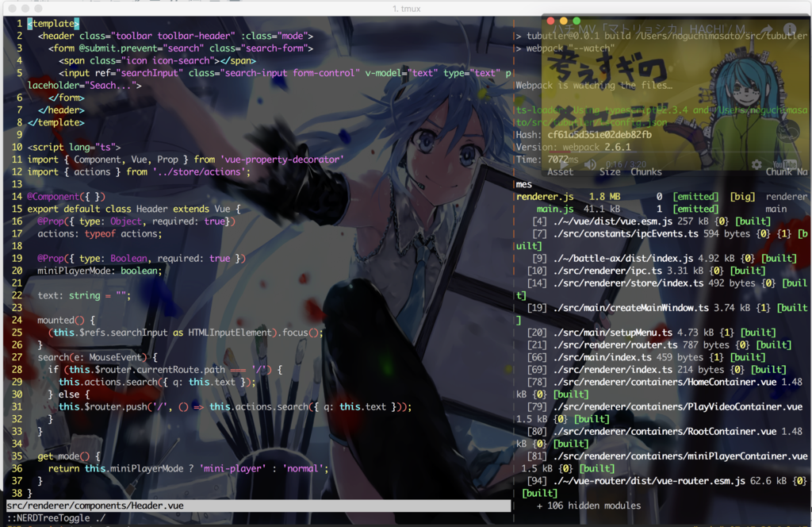Click ./~/battle-ax/dist/index.js module entry
The width and height of the screenshot is (812, 527).
(x=622, y=259)
